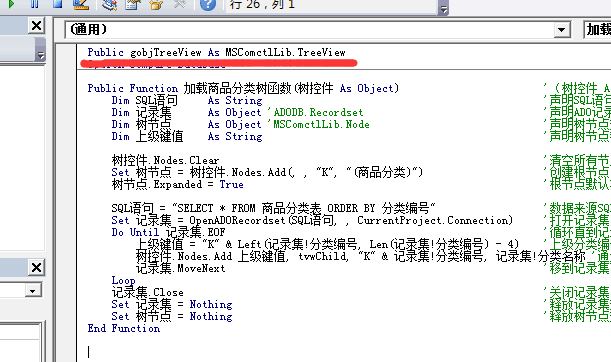The height and width of the screenshot is (362, 611).
Task: Click the green '打开记录集 comment
Action: (577, 221)
